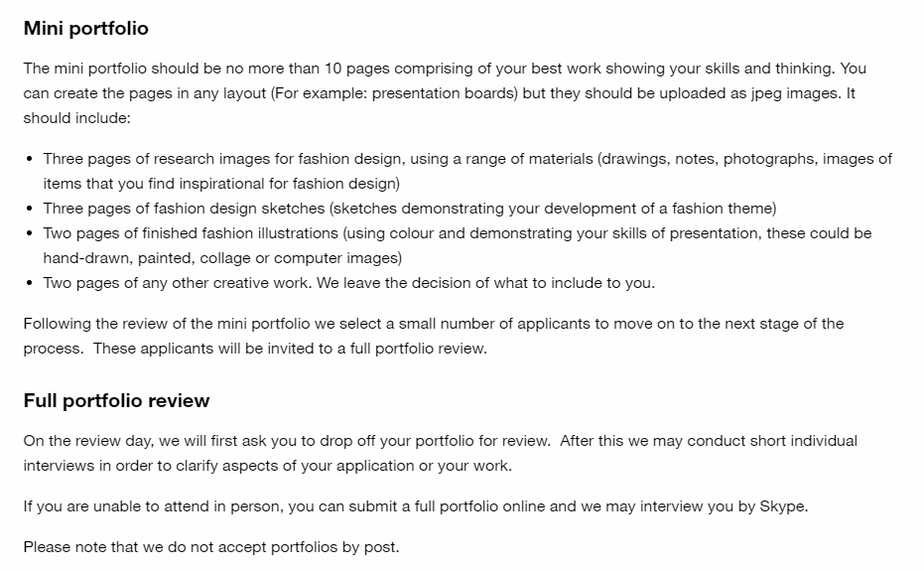Click the sentence about not accepting portfolios by post
The width and height of the screenshot is (924, 571).
tap(211, 547)
